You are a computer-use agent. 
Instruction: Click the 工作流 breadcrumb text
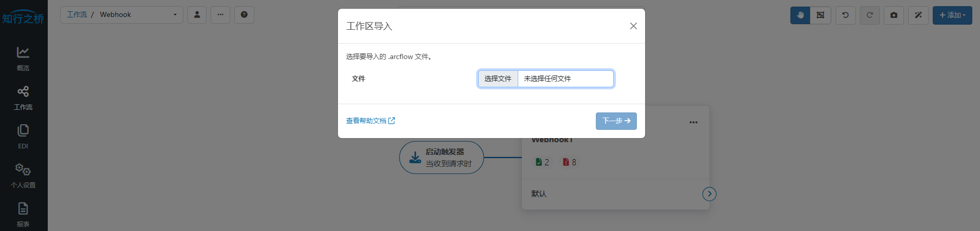pyautogui.click(x=77, y=15)
